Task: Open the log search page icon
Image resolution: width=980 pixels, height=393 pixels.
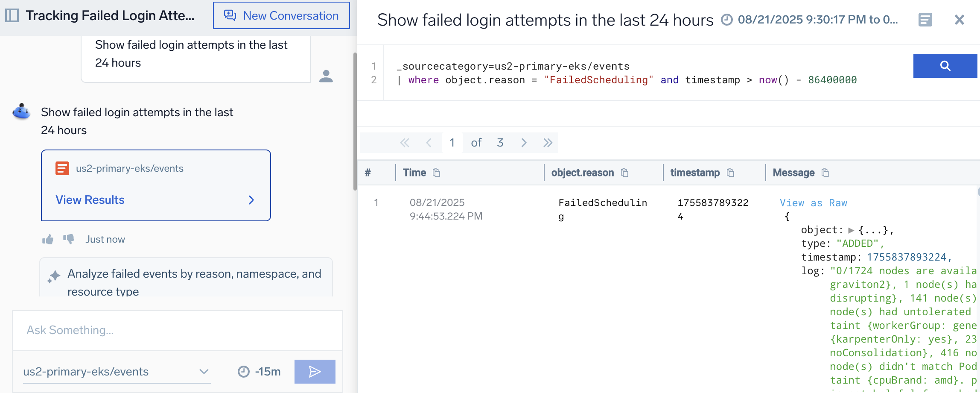Action: (925, 20)
